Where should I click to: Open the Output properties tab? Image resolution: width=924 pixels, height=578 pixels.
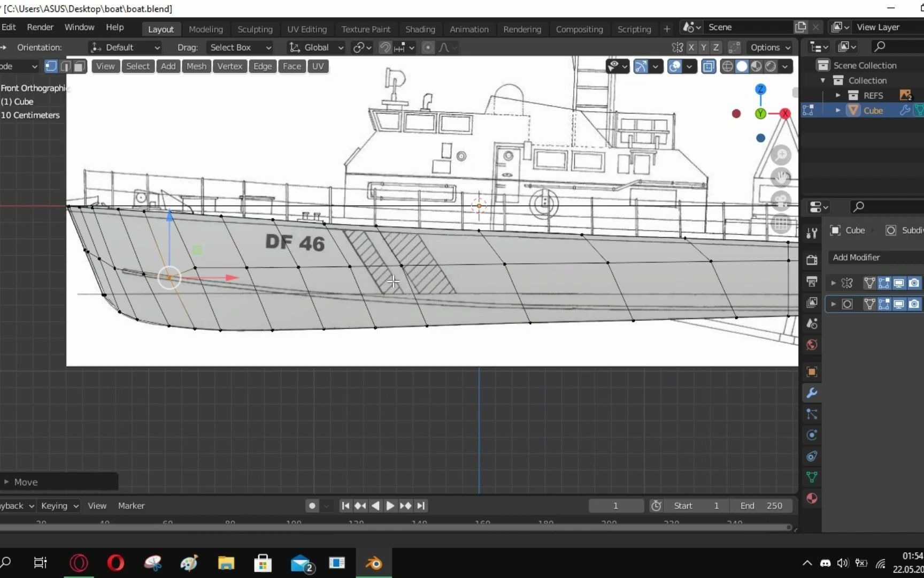(812, 282)
